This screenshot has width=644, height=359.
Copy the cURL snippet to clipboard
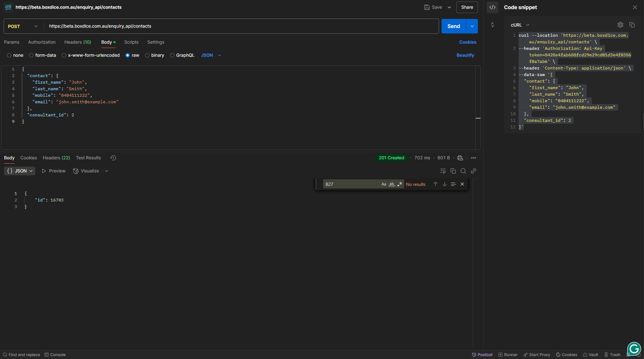click(x=632, y=25)
